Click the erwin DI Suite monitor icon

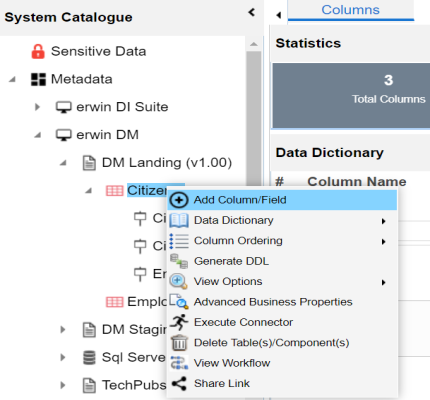click(63, 107)
